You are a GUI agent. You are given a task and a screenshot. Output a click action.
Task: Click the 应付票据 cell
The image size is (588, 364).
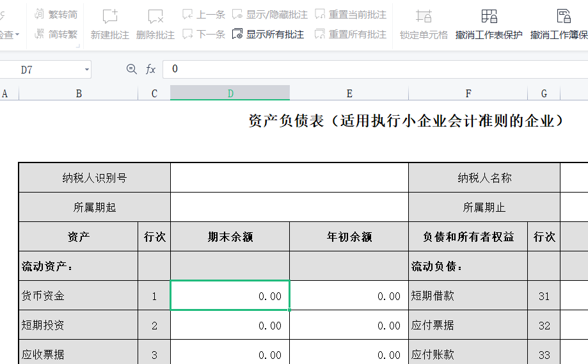tap(468, 325)
